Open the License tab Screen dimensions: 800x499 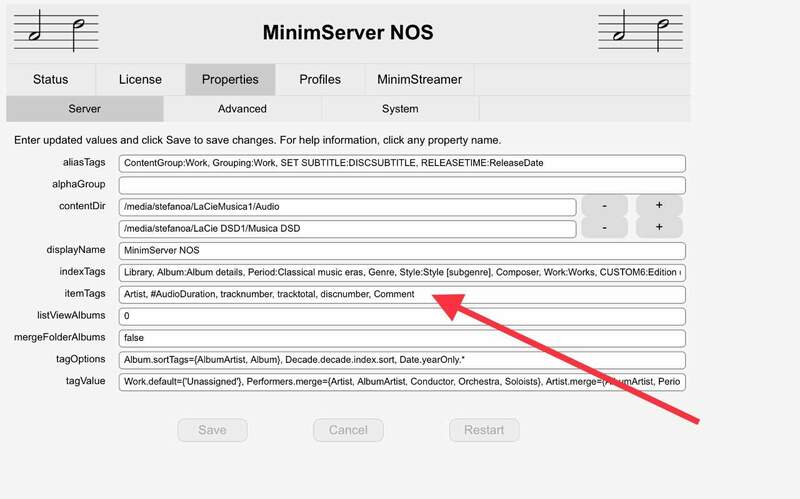[140, 79]
